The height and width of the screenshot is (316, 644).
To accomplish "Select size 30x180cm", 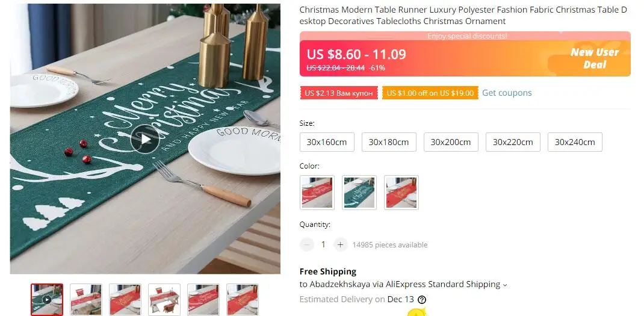I will pos(389,142).
